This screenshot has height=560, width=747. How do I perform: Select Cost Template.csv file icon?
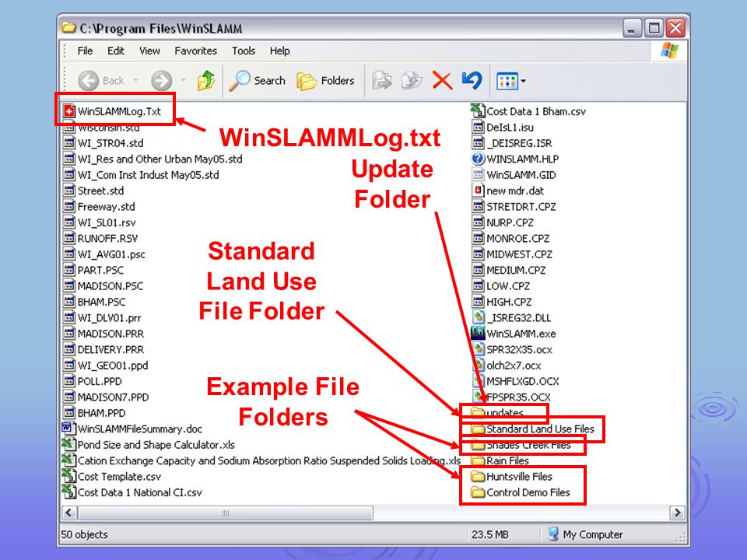[69, 476]
